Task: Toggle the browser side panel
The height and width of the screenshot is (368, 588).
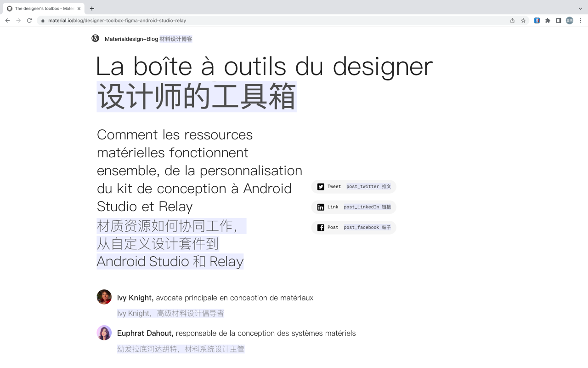Action: pos(559,21)
